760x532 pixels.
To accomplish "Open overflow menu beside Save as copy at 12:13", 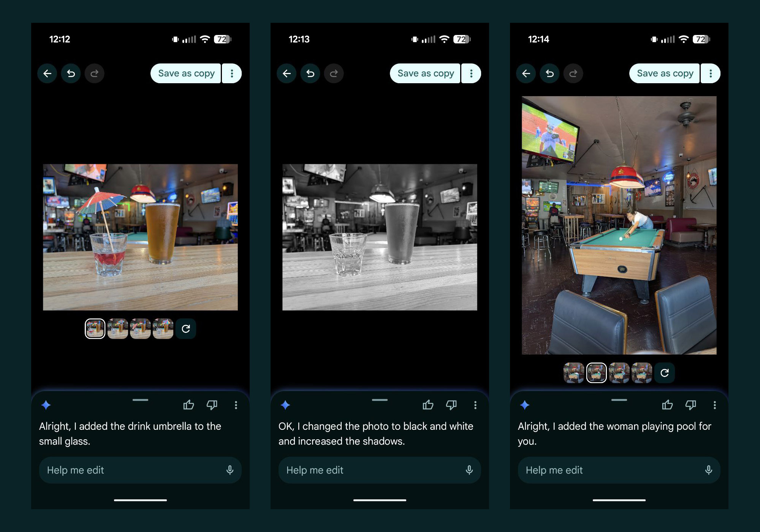I will [x=471, y=73].
